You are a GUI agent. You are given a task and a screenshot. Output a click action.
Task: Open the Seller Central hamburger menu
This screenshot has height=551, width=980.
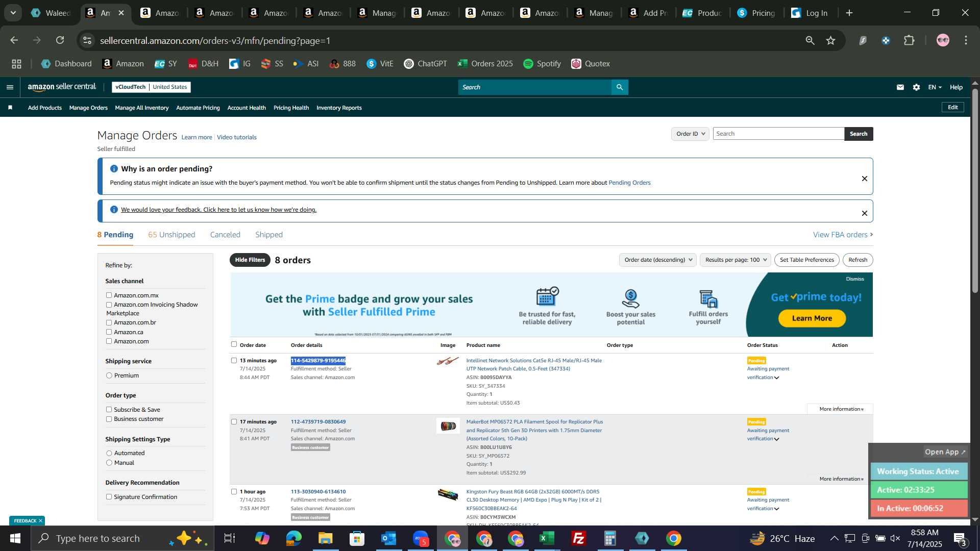(x=10, y=87)
